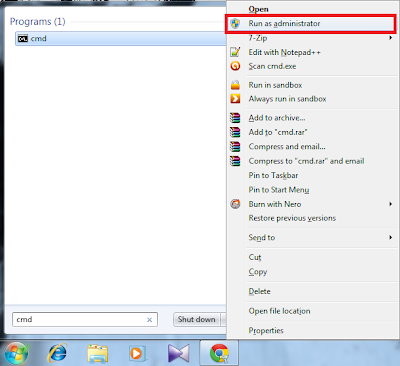Viewport: 400px width, 366px height.
Task: Expand the 7-Zip submenu arrow
Action: tap(390, 38)
